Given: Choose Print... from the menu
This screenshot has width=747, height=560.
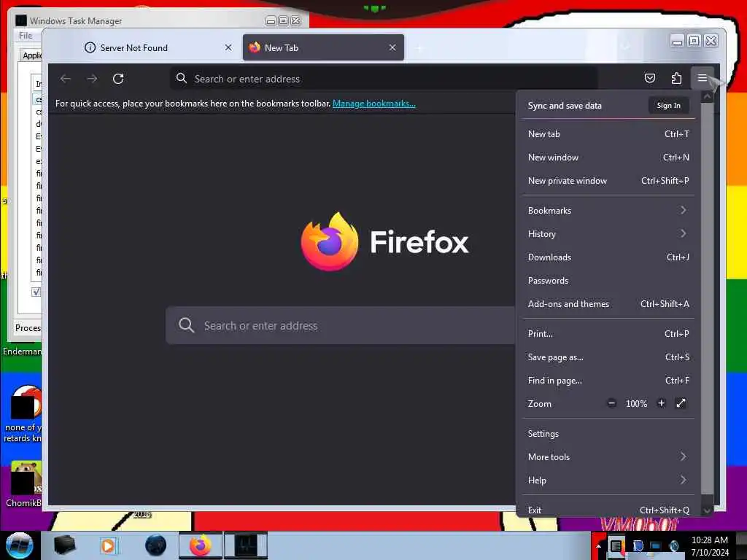Looking at the screenshot, I should point(608,334).
